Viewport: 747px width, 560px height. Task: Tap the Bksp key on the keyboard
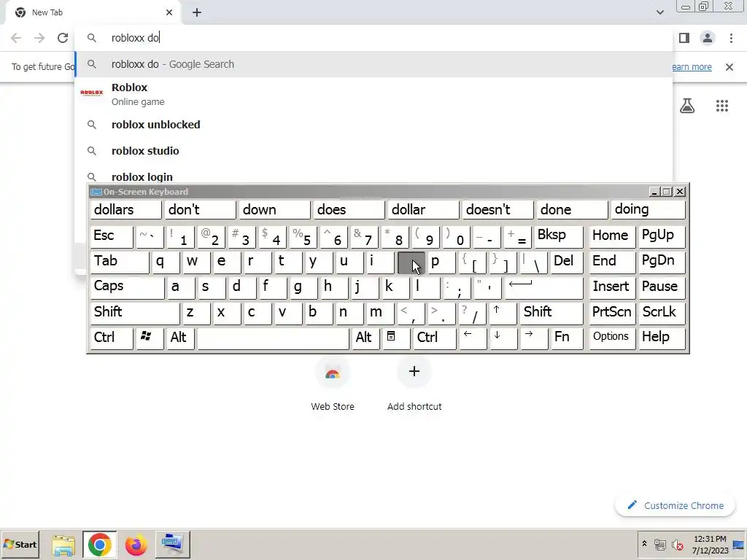[558, 237]
